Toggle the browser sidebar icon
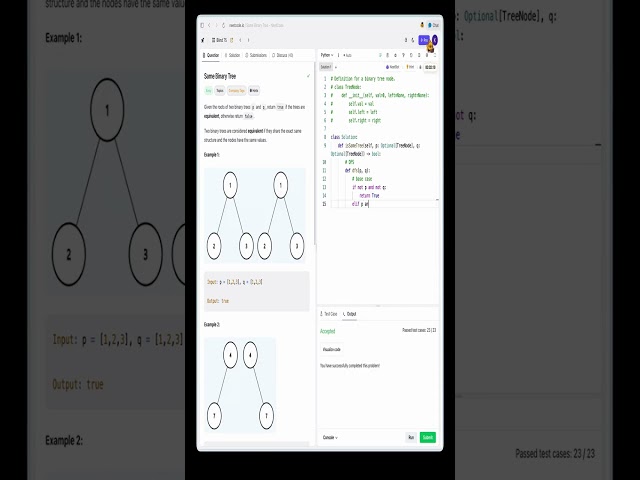The height and width of the screenshot is (480, 640). pyautogui.click(x=202, y=25)
